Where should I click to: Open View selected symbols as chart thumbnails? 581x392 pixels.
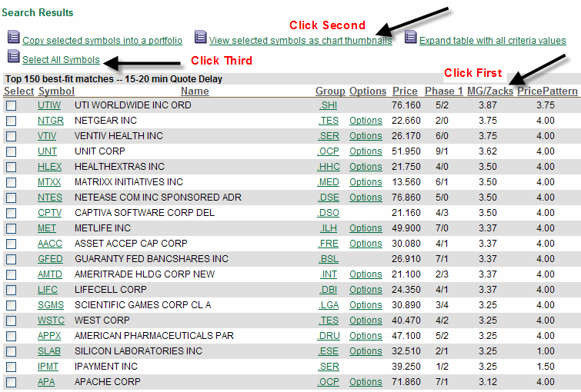(x=301, y=40)
